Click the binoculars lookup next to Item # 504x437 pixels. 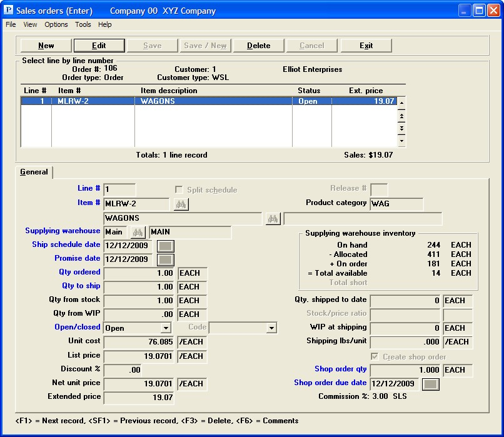[x=181, y=204]
